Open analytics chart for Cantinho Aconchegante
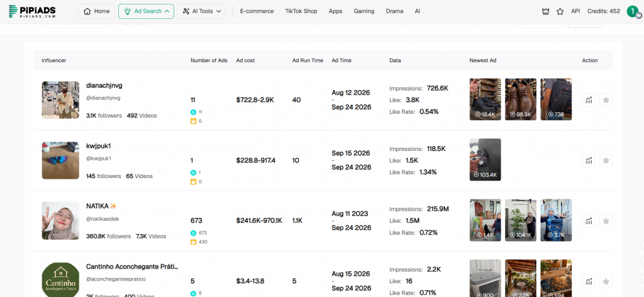This screenshot has width=644, height=297. [589, 281]
